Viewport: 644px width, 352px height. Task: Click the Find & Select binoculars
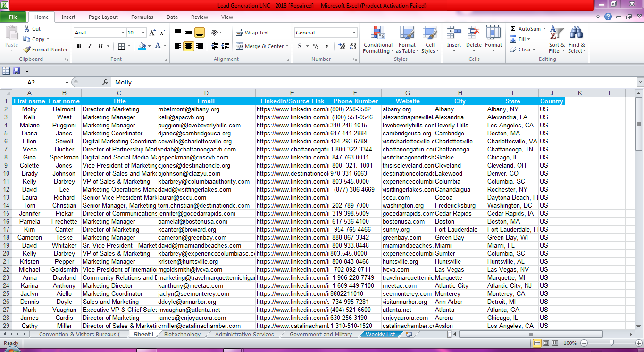(x=576, y=33)
